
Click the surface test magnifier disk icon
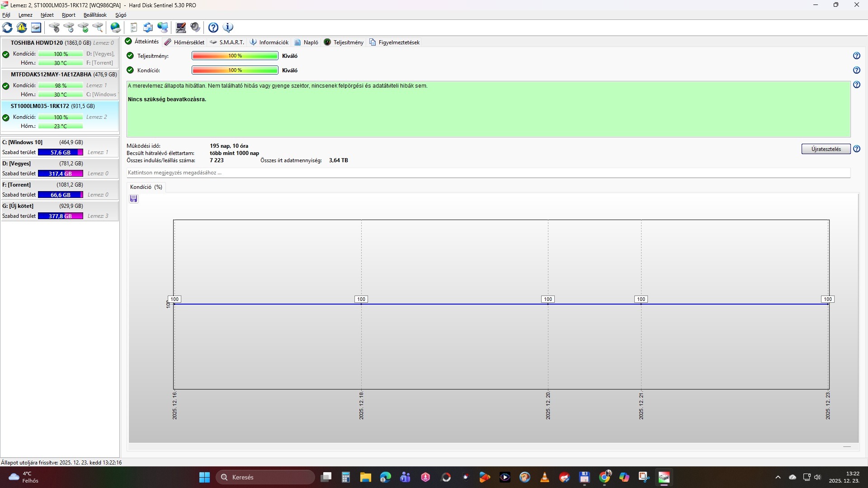coord(98,28)
